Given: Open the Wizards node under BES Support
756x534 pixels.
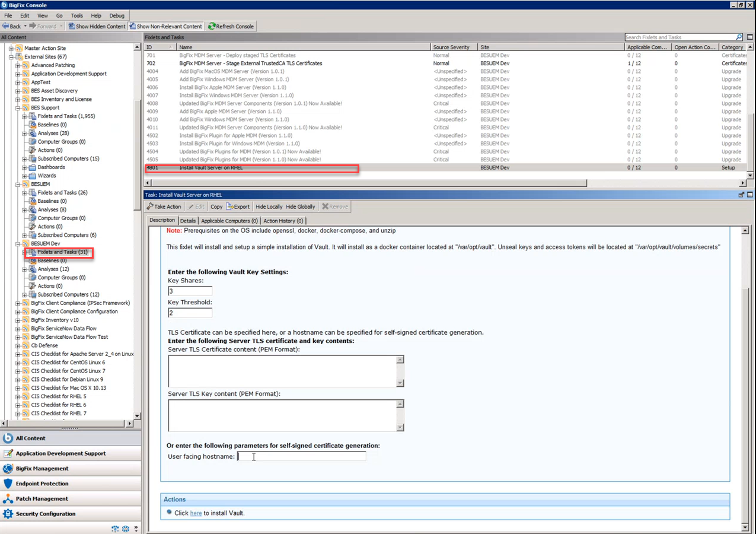Looking at the screenshot, I should (x=47, y=176).
